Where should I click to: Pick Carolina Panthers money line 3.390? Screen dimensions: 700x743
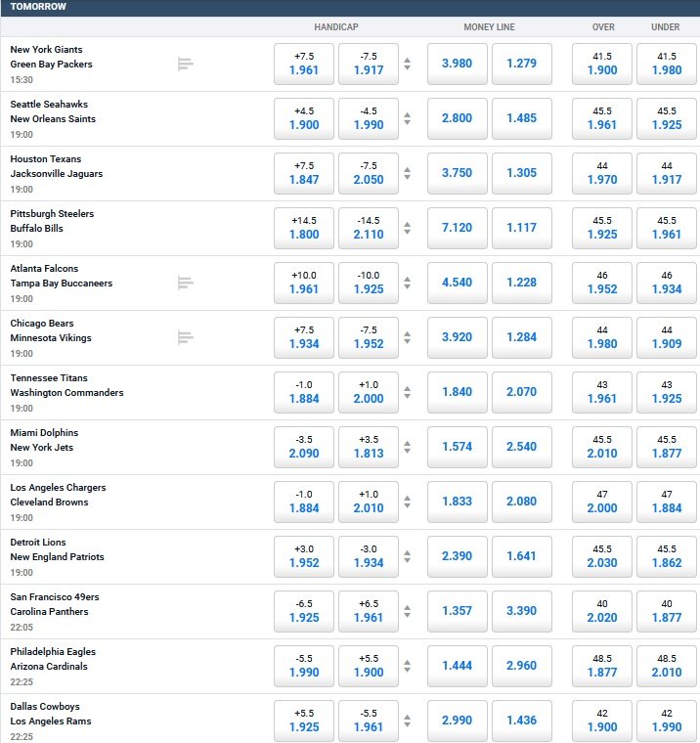[x=522, y=611]
